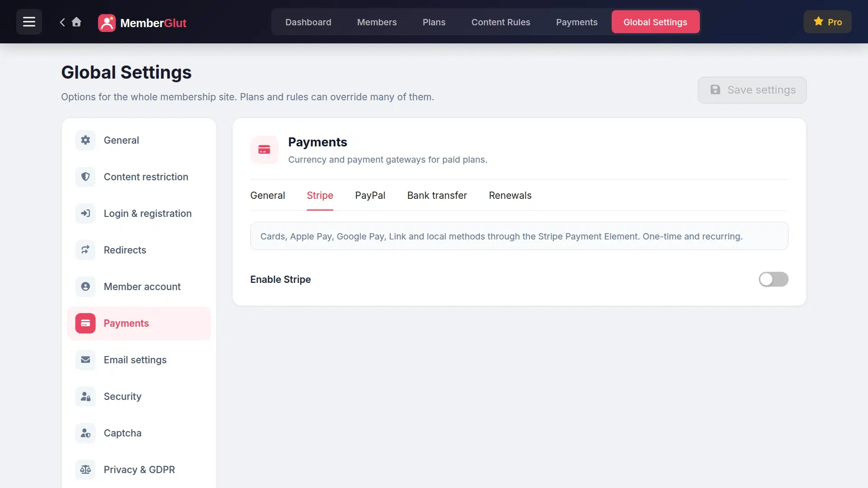
Task: Select Global Settings in top navigation
Action: (656, 22)
